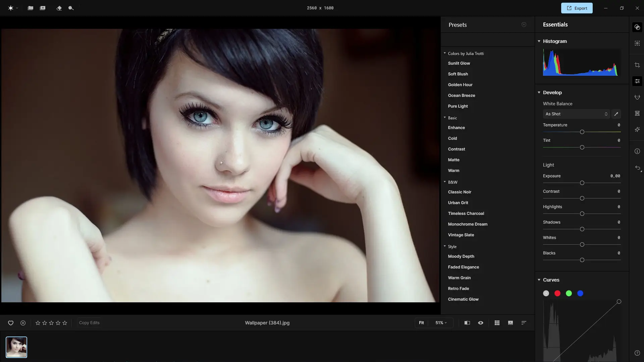The height and width of the screenshot is (362, 644).
Task: Apply the Golden Hour preset
Action: pyautogui.click(x=460, y=85)
